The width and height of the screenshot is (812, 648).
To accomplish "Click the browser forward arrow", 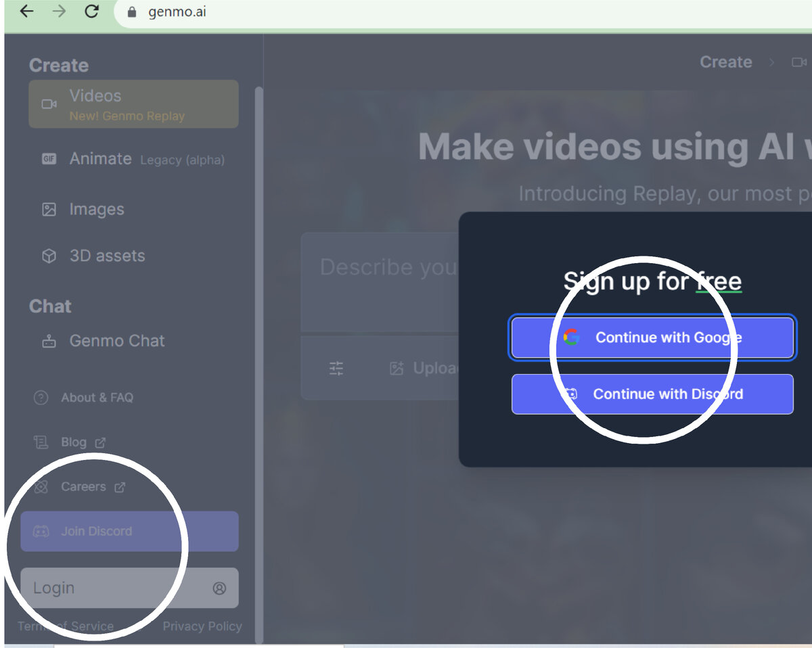I will click(60, 11).
